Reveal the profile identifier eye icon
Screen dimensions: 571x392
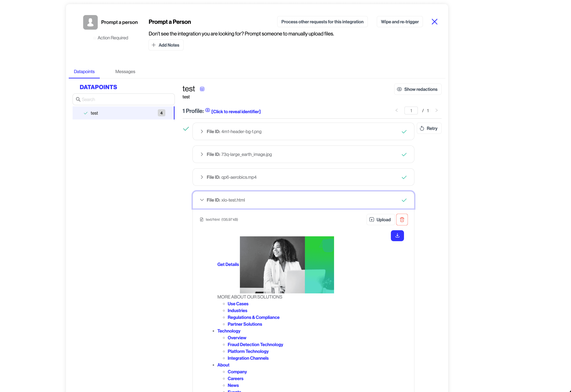207,110
